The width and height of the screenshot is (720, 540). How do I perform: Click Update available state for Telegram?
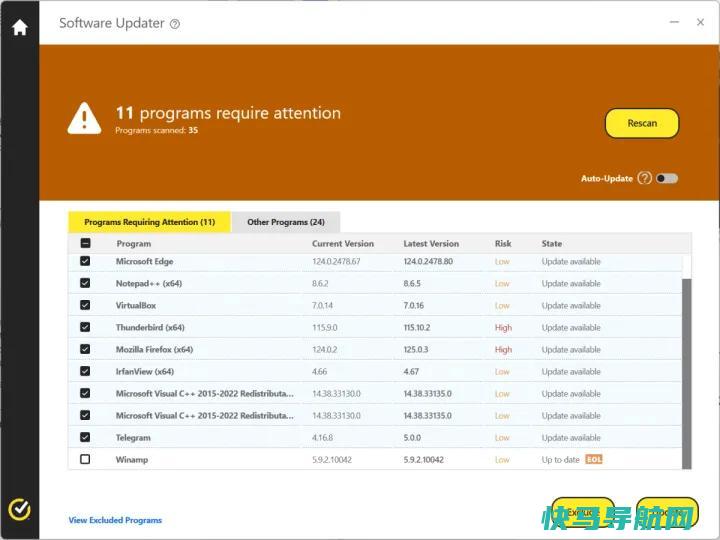point(571,438)
